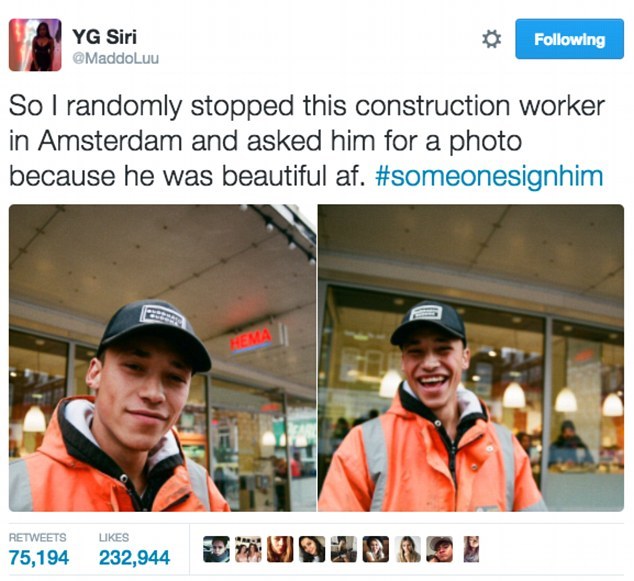Enlarge the right photo of laughing worker
Screen dimensions: 634x581
(x=471, y=358)
